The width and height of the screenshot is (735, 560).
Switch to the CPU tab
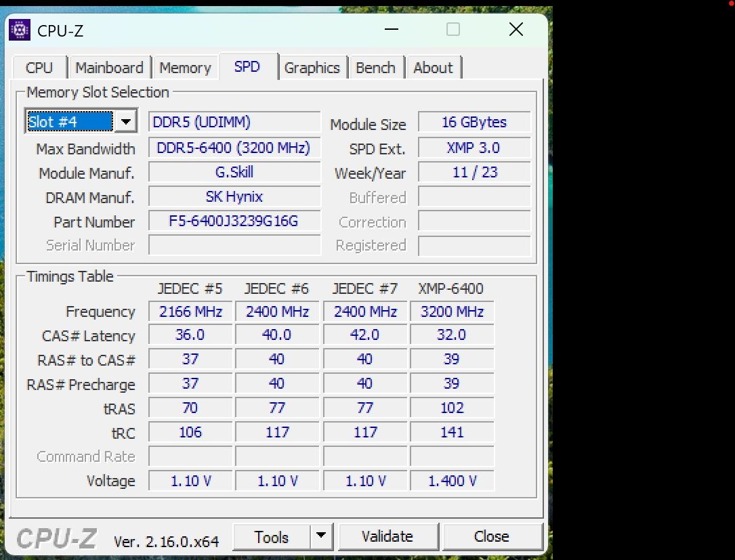click(x=39, y=68)
